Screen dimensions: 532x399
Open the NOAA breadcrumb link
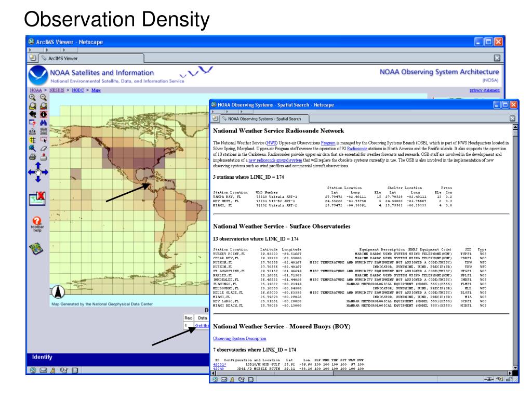tap(36, 90)
